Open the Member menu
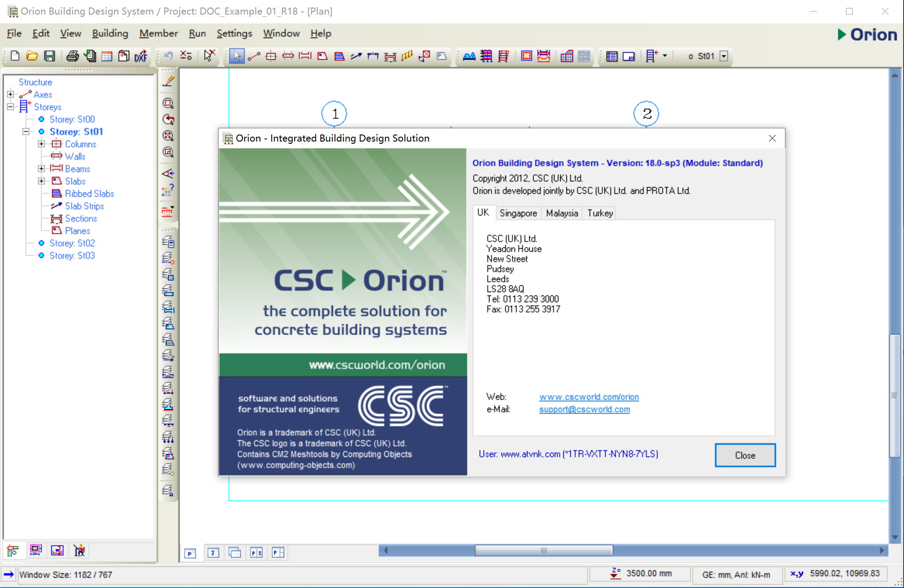904x588 pixels. coord(158,33)
